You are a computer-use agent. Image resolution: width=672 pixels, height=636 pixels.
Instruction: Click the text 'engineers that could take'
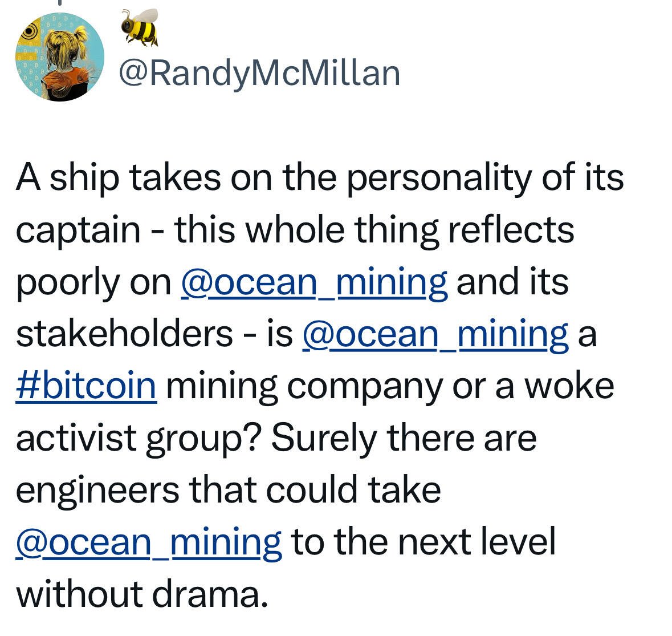point(229,491)
